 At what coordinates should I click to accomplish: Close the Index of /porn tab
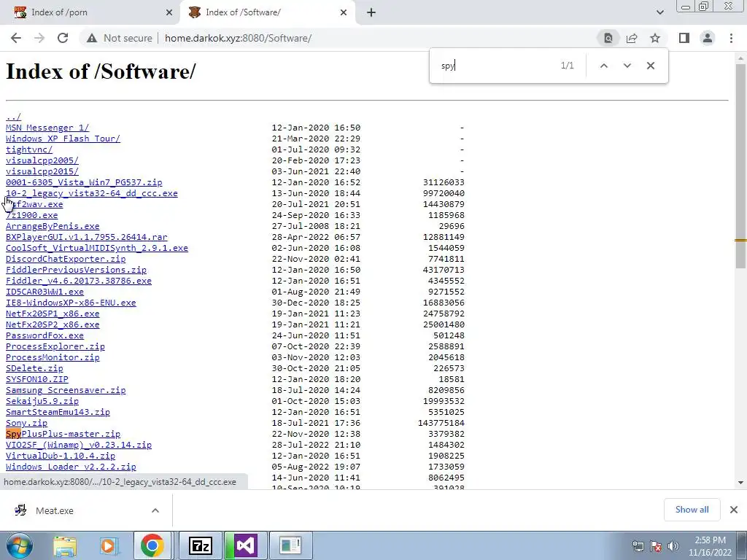[x=169, y=12]
